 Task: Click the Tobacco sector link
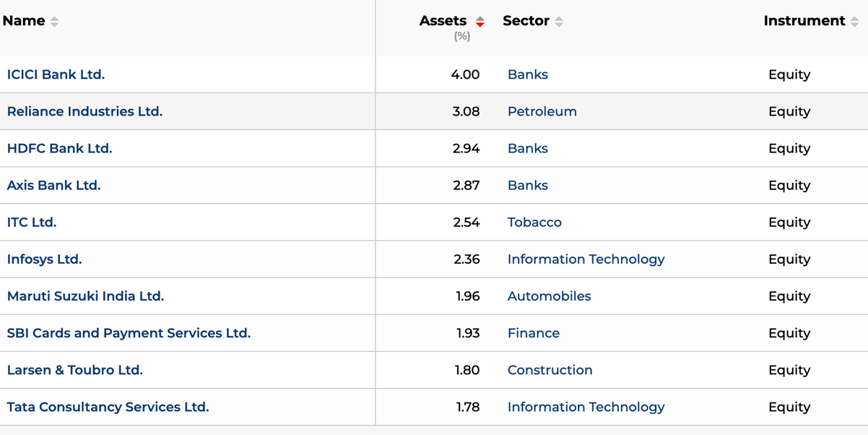click(x=534, y=222)
